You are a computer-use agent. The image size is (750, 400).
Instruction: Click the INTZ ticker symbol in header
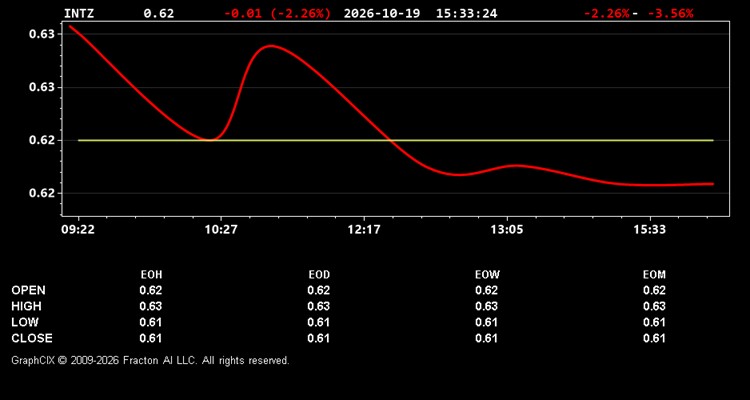click(x=79, y=13)
